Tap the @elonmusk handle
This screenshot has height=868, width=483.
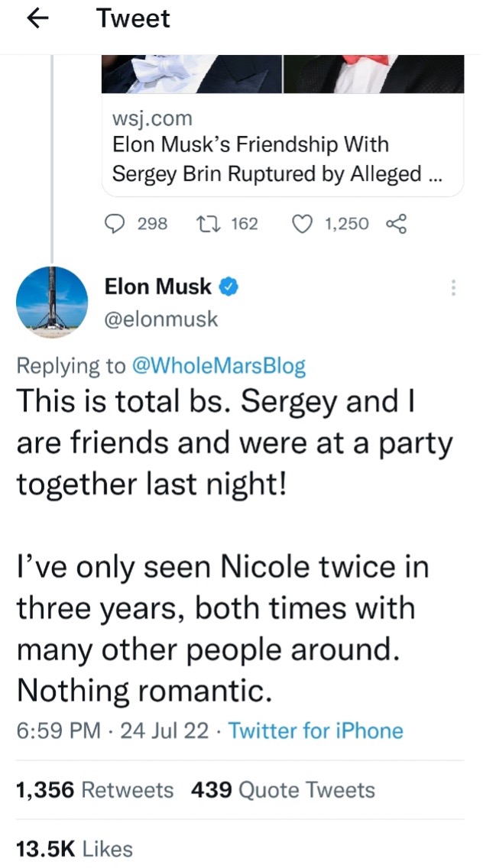click(x=161, y=319)
